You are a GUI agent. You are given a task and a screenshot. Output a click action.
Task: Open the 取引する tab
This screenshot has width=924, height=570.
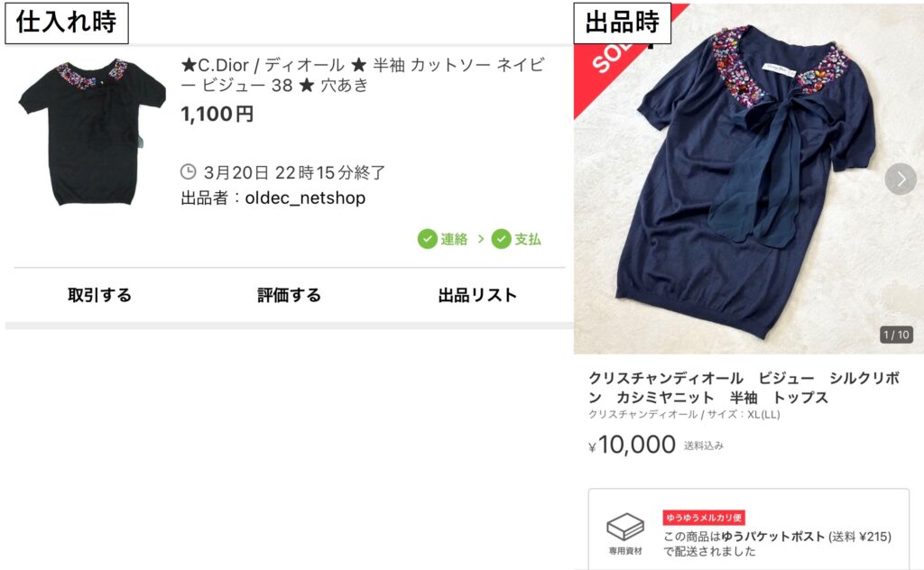click(x=99, y=295)
